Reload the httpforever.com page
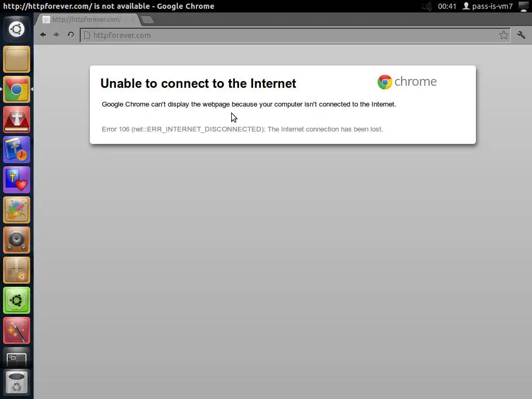Image resolution: width=532 pixels, height=399 pixels. click(71, 35)
